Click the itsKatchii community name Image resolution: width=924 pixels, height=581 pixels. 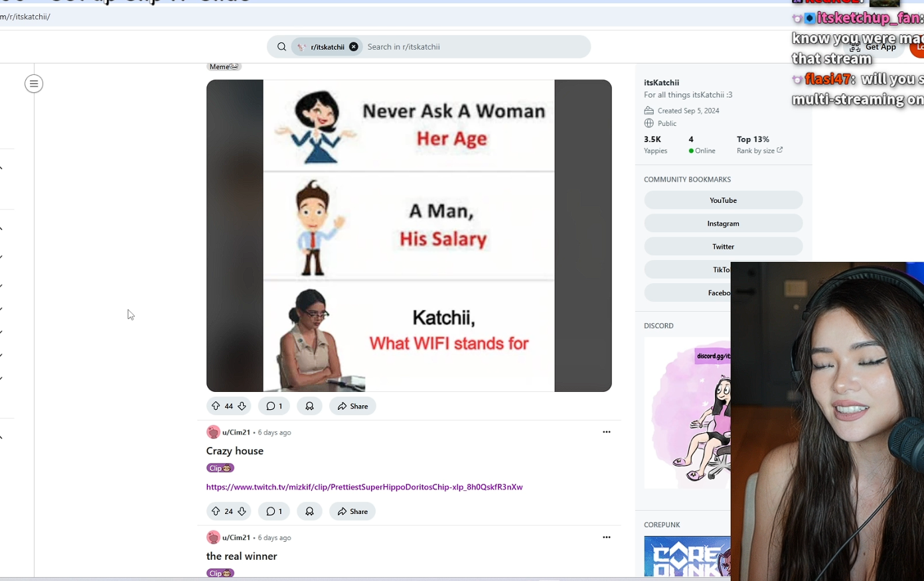(x=661, y=83)
